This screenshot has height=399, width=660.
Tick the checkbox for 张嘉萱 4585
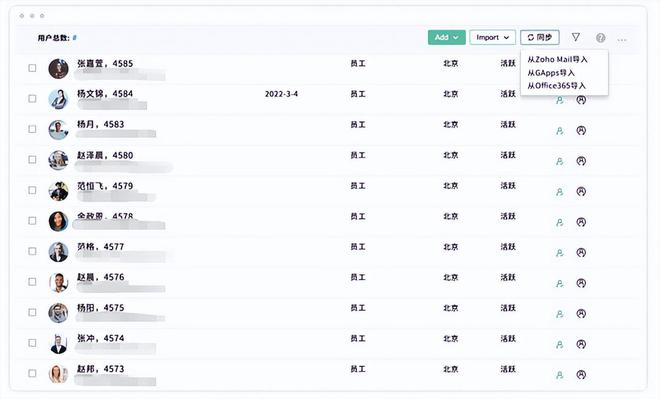point(32,68)
